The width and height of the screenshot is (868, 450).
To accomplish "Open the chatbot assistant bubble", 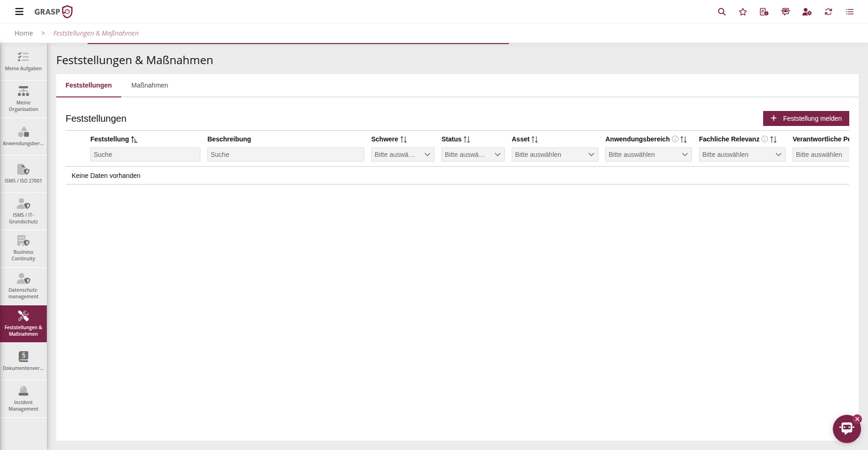I will pyautogui.click(x=846, y=428).
